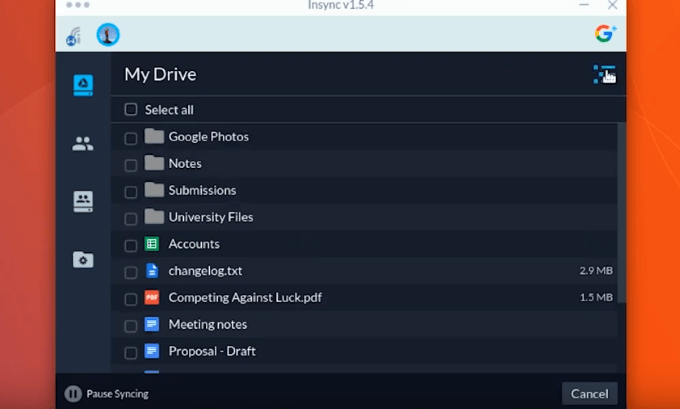The width and height of the screenshot is (680, 409).
Task: Click the changelog.txt file name
Action: coord(206,271)
